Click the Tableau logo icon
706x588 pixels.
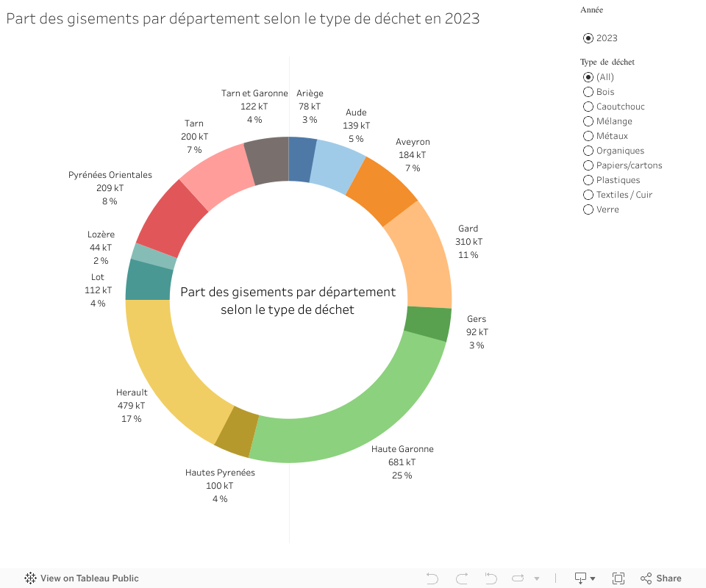coord(30,578)
